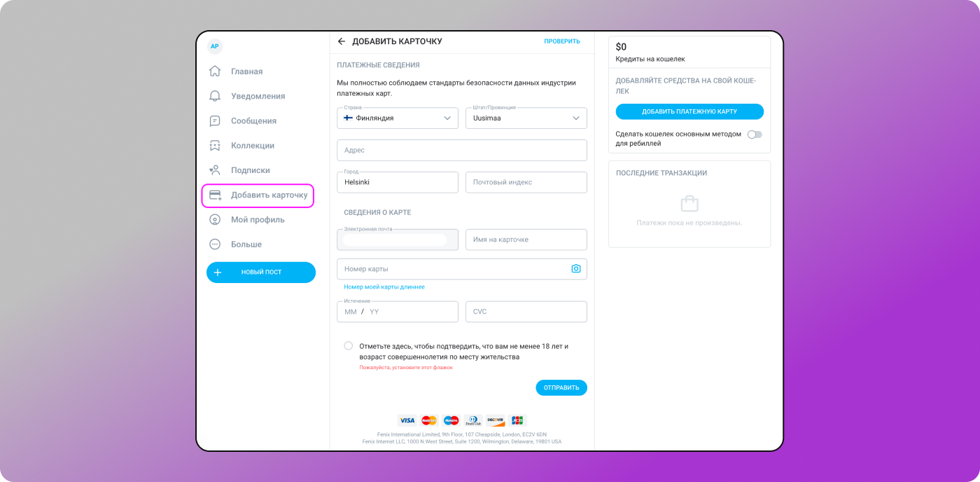980x482 pixels.
Task: Toggle the wallet primary rebill method switch
Action: point(755,135)
